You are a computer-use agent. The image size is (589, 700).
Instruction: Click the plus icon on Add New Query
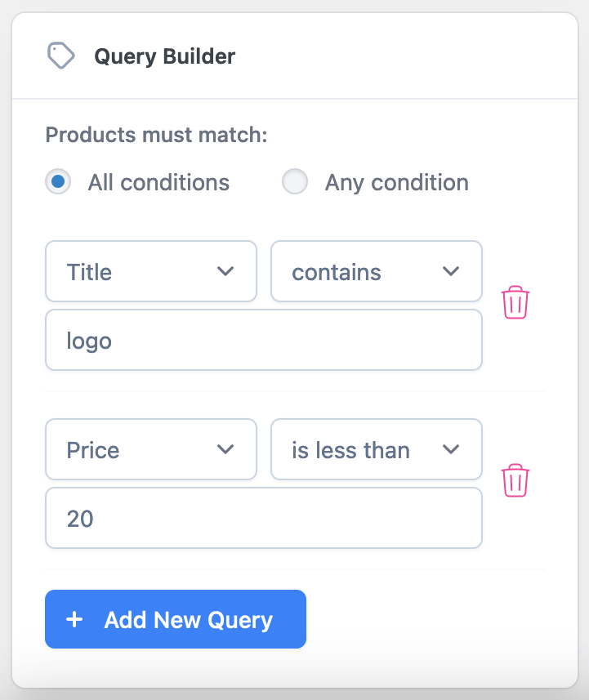[x=75, y=619]
